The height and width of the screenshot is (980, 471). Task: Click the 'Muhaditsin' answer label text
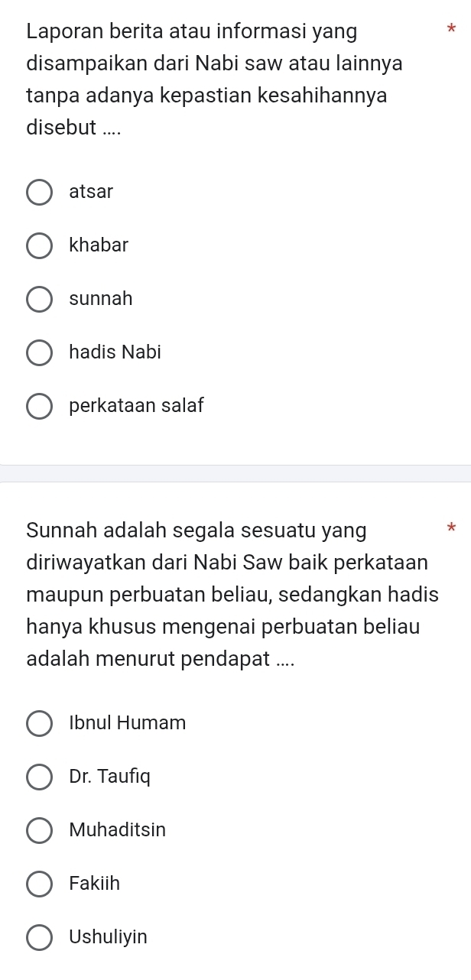click(x=117, y=830)
